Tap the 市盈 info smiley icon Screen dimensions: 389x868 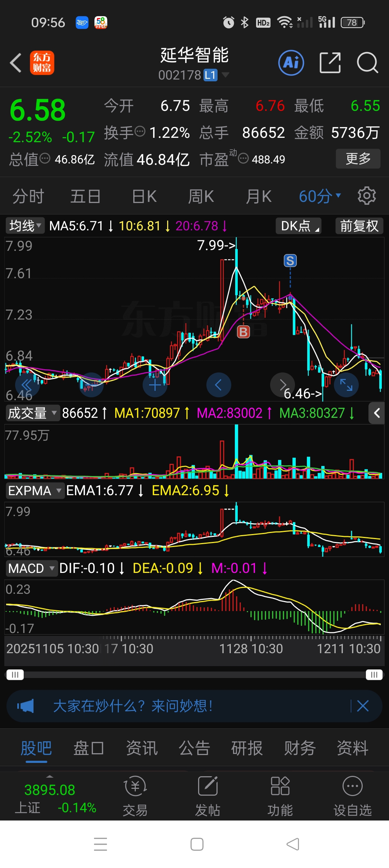(x=243, y=158)
